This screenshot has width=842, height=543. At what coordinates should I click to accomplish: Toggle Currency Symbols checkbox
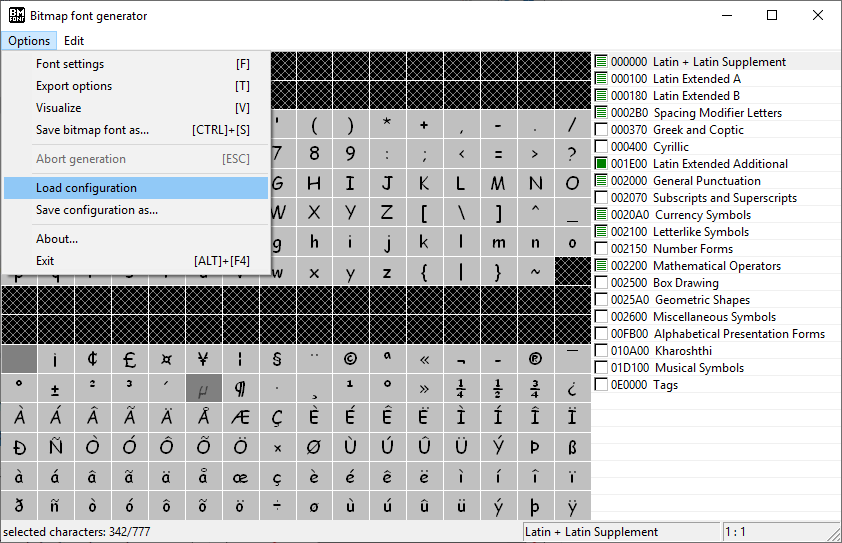coord(601,215)
